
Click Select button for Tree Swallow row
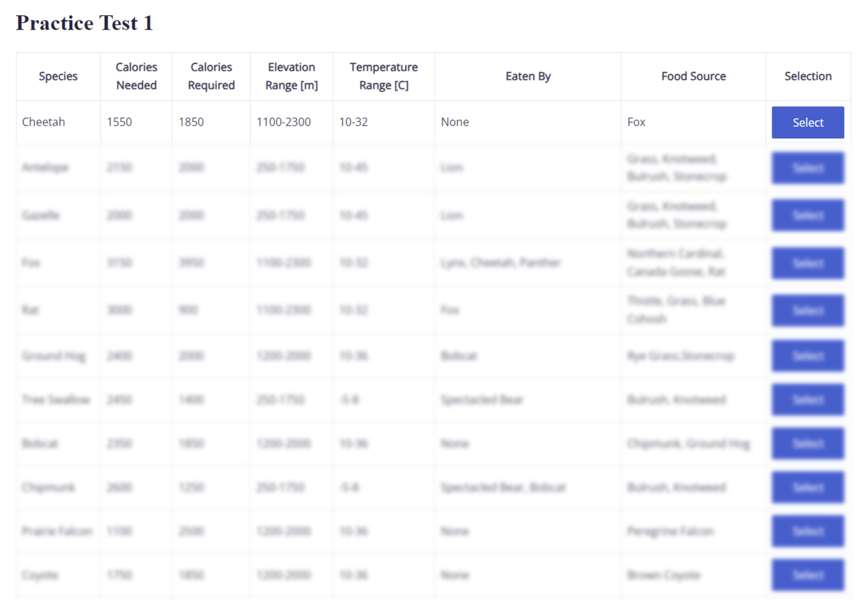pos(807,400)
